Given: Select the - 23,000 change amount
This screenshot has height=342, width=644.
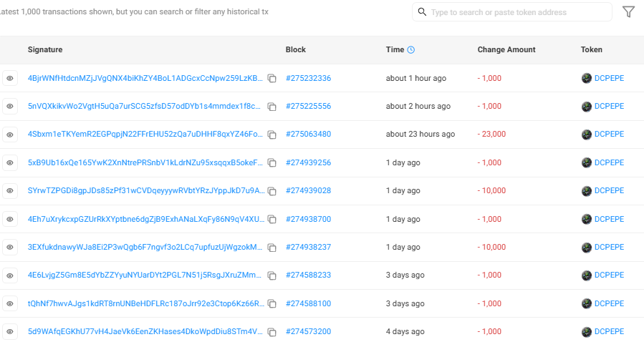Looking at the screenshot, I should (x=491, y=134).
